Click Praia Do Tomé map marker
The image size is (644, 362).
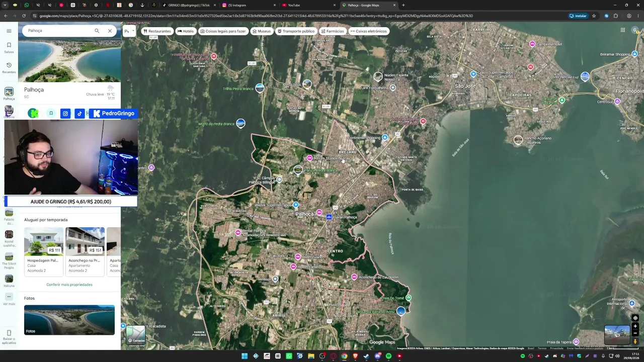click(x=408, y=298)
